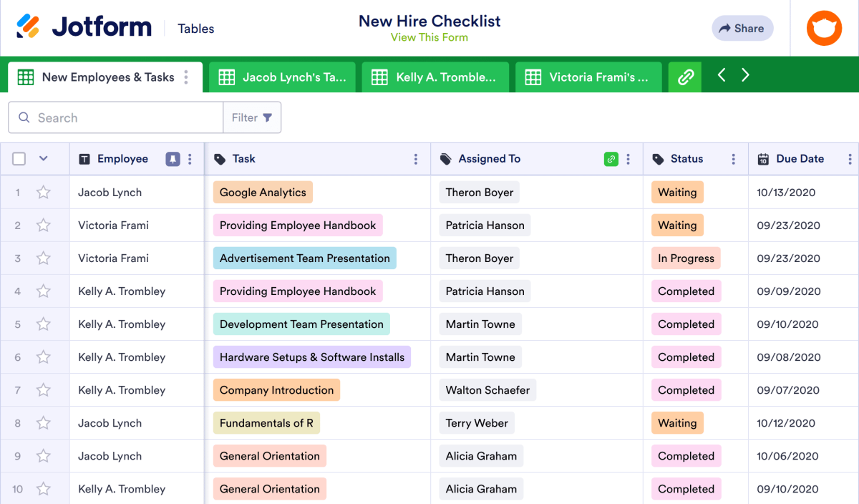Switch to Victoria Frami's tab
859x504 pixels.
point(588,77)
